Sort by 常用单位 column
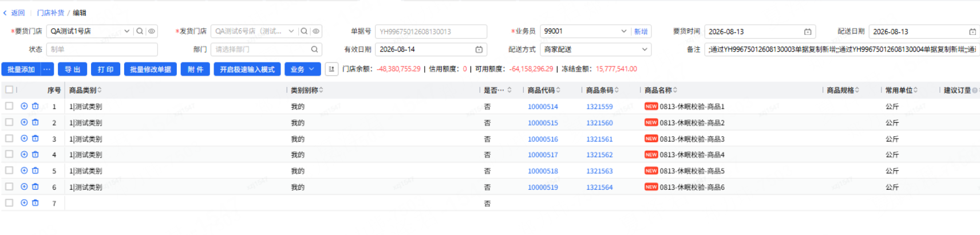Image resolution: width=980 pixels, height=235 pixels. pyautogui.click(x=915, y=90)
